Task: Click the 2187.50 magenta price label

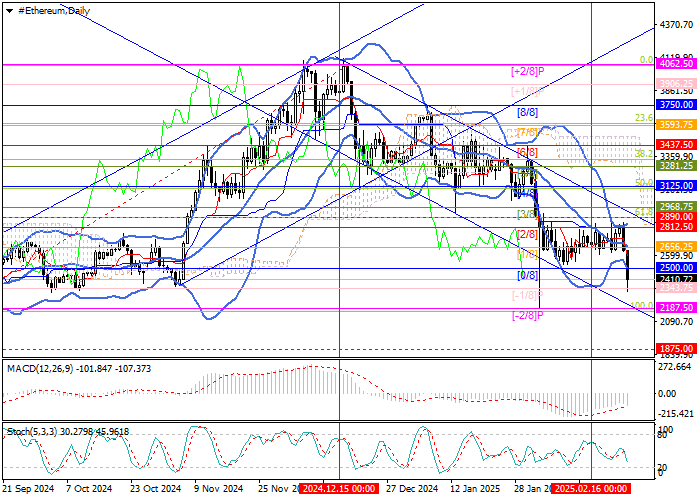Action: point(677,309)
